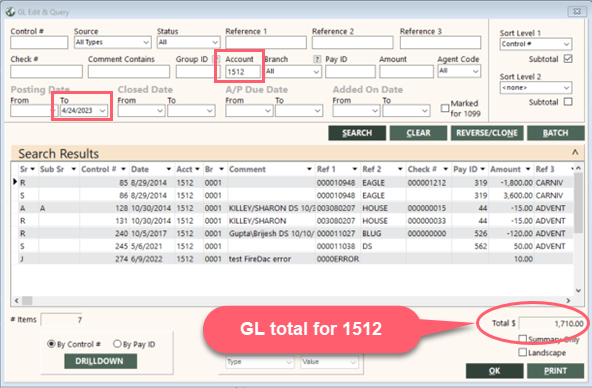Click the Reference 1 input field
The width and height of the screenshot is (592, 388).
[x=266, y=43]
